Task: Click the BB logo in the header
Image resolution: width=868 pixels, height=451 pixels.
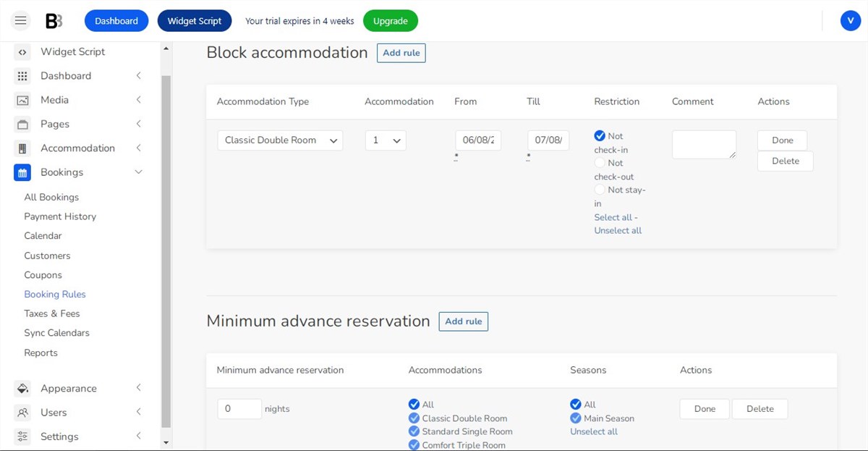Action: click(54, 20)
